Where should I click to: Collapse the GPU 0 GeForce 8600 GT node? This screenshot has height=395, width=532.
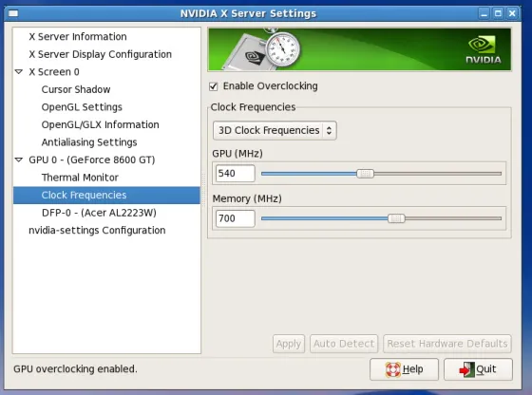point(19,160)
